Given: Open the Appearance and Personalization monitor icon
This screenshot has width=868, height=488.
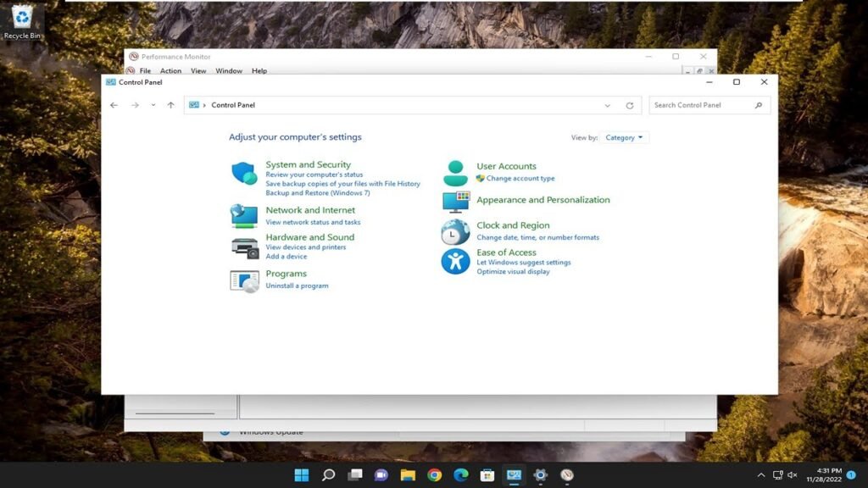Looking at the screenshot, I should coord(455,202).
